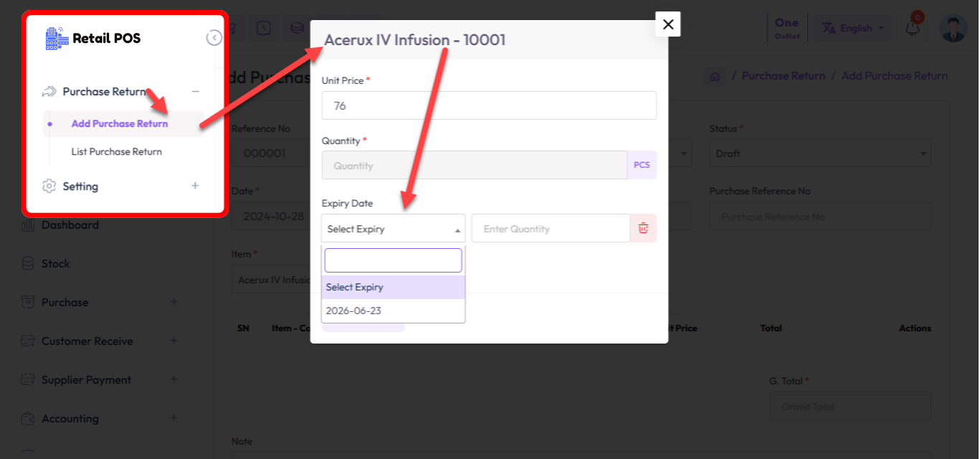Click the Purchase Return breadcrumb link

tap(783, 76)
